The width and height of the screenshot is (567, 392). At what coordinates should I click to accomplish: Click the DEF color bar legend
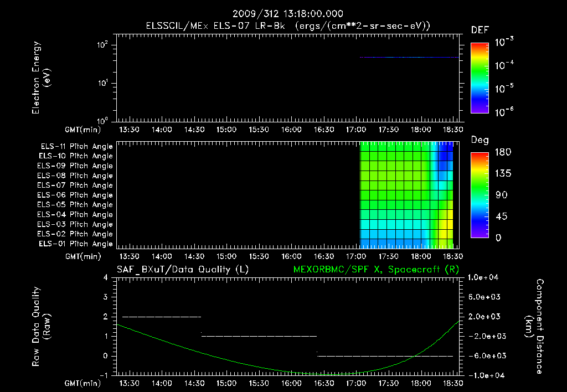pos(480,78)
